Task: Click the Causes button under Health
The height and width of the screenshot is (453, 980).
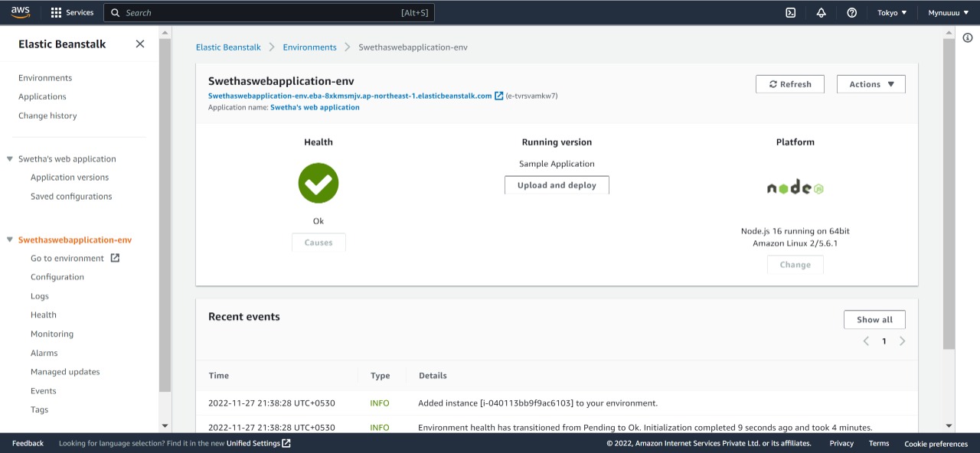Action: point(318,243)
